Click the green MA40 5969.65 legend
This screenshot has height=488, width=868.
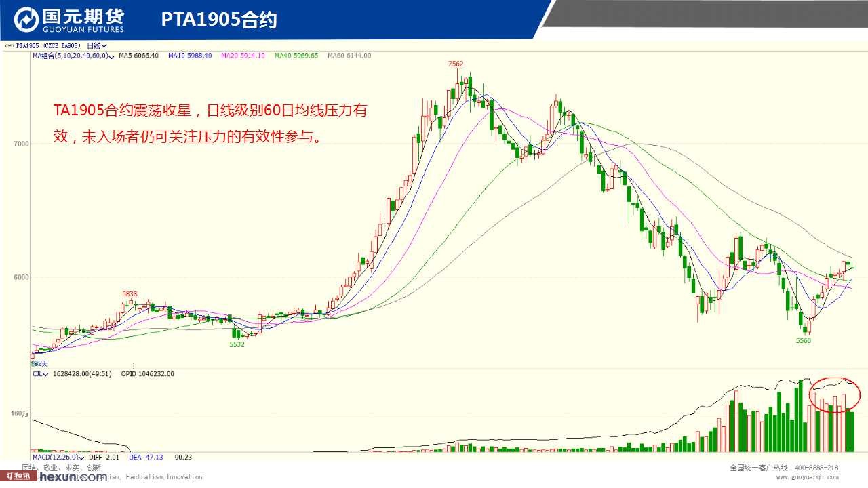pyautogui.click(x=296, y=56)
